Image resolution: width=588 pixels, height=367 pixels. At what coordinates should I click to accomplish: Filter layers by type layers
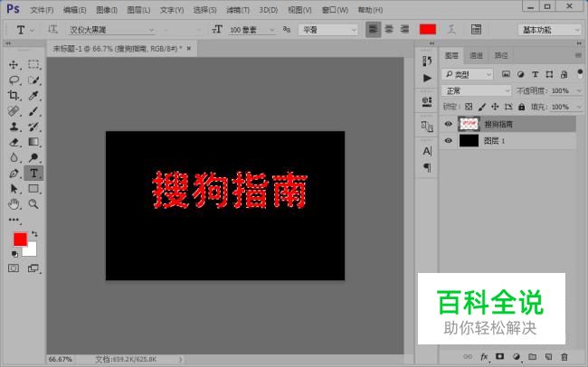[536, 74]
